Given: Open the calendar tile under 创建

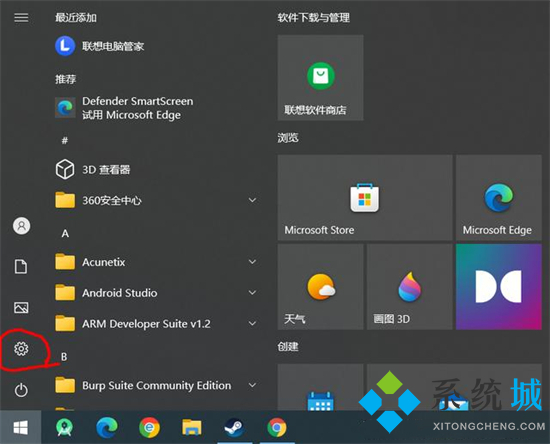Looking at the screenshot, I should pos(321,387).
